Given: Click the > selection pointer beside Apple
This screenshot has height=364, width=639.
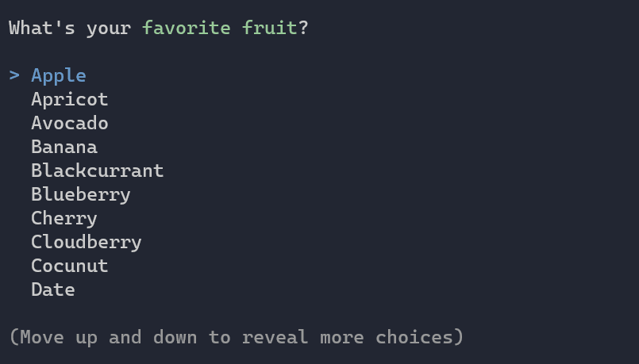Looking at the screenshot, I should 14,76.
